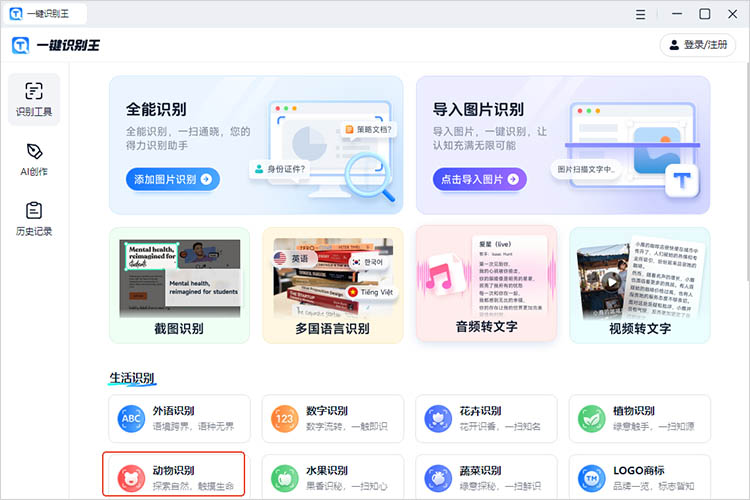This screenshot has width=750, height=500.
Task: Open the 识别工具 sidebar section
Action: [34, 100]
